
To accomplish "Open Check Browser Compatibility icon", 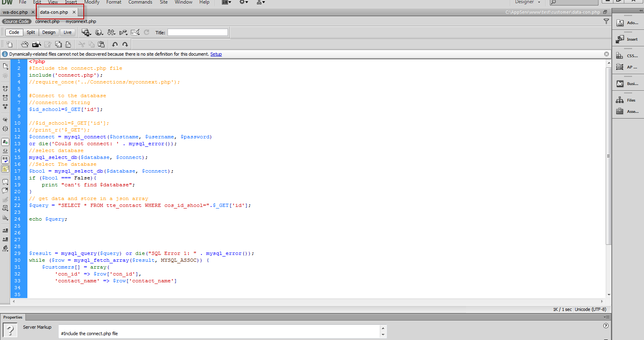I will click(135, 32).
